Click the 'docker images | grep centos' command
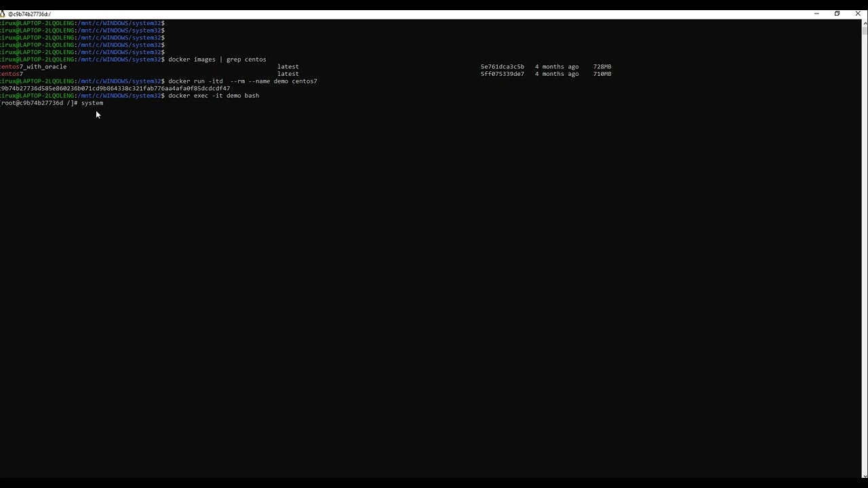 217,60
